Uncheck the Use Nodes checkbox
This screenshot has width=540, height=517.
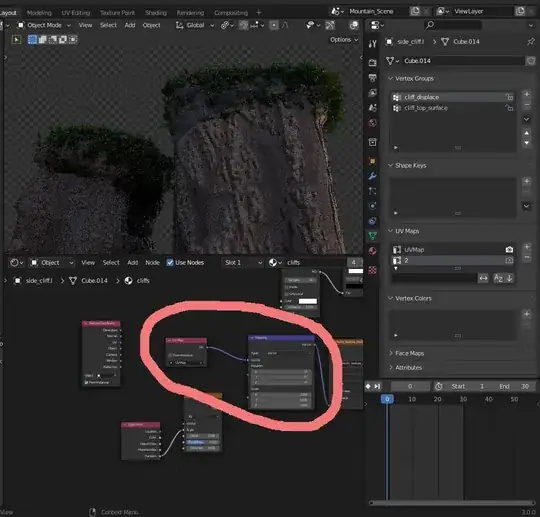click(170, 263)
